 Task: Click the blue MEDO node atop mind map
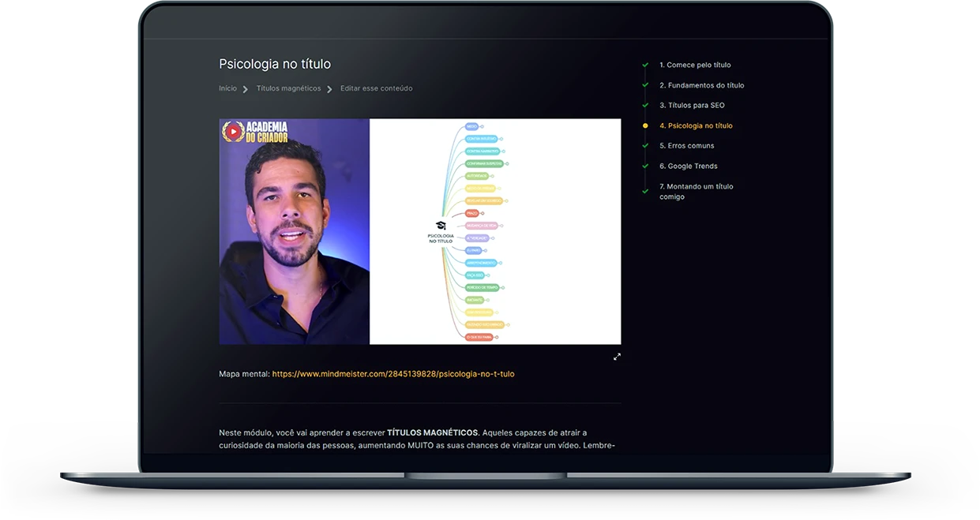[471, 126]
